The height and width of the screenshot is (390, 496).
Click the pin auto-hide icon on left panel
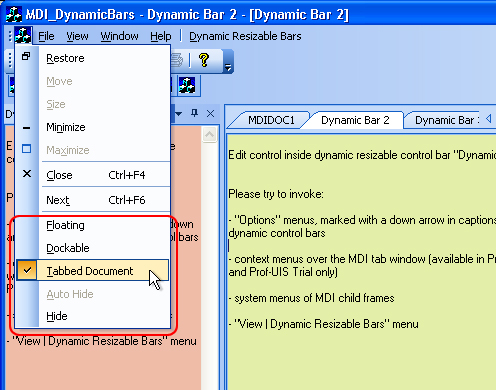point(194,113)
